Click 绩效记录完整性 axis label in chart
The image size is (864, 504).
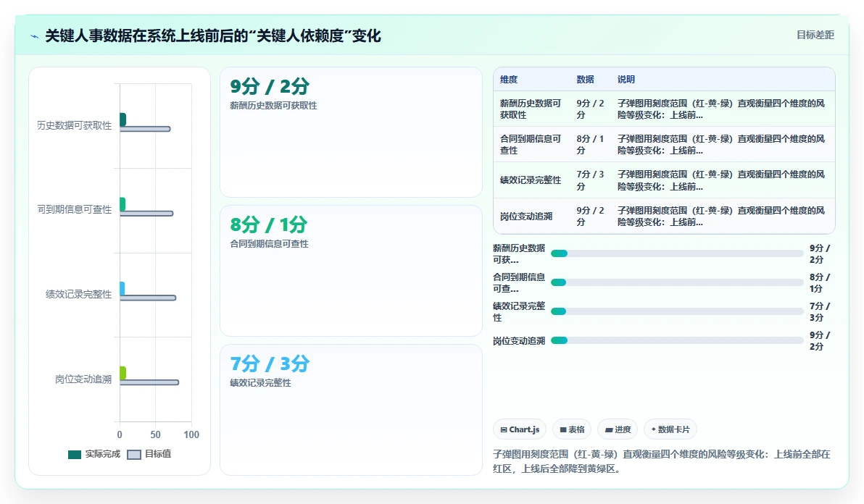79,295
